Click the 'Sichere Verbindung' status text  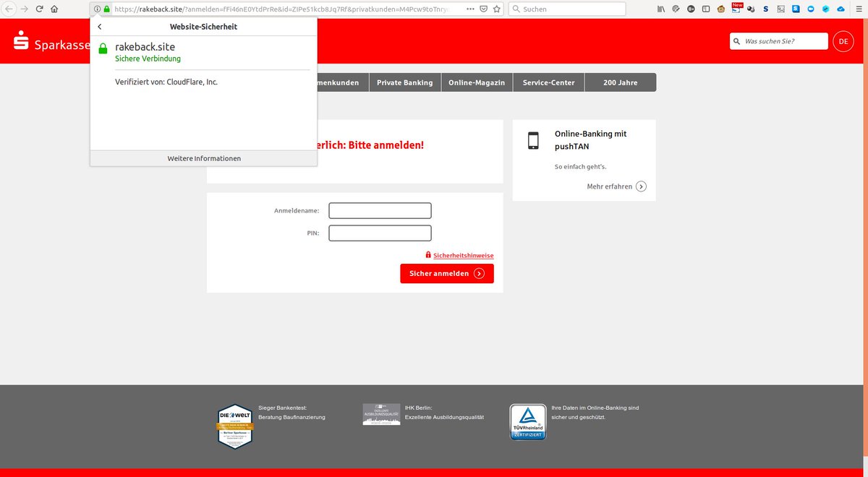(x=148, y=59)
